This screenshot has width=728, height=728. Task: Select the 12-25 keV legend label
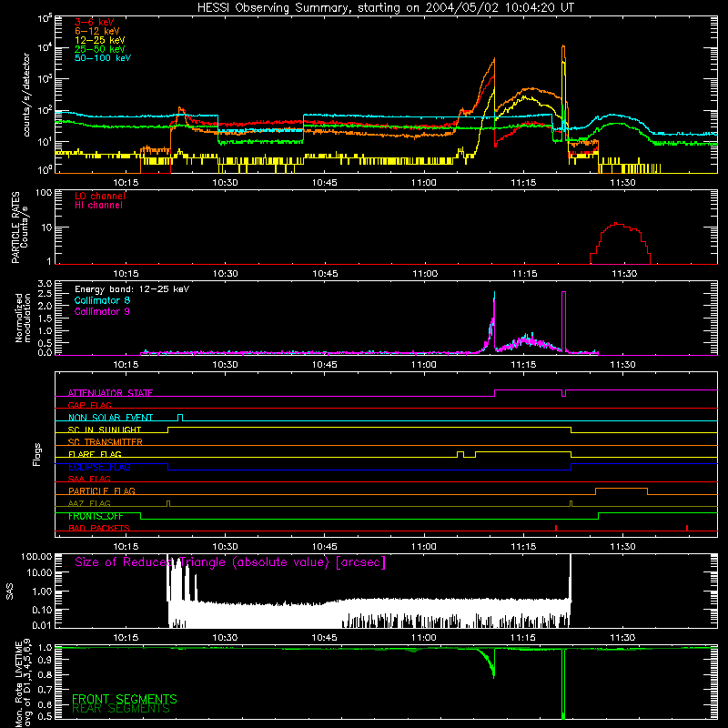point(100,40)
